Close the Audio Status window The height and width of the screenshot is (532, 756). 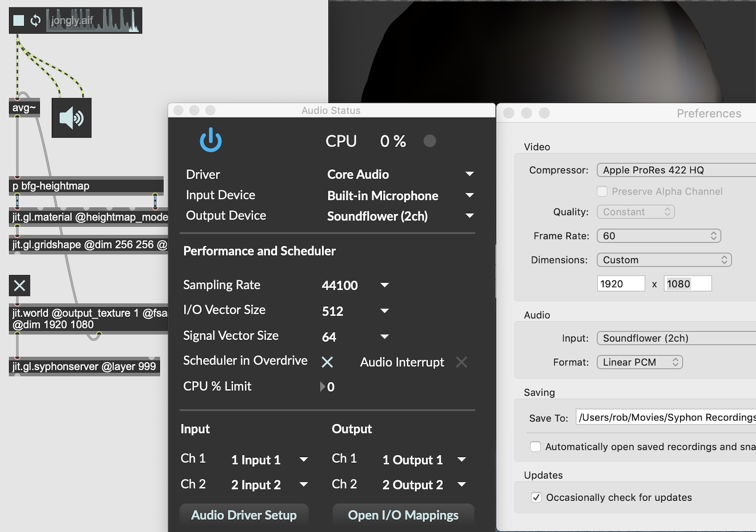(178, 110)
